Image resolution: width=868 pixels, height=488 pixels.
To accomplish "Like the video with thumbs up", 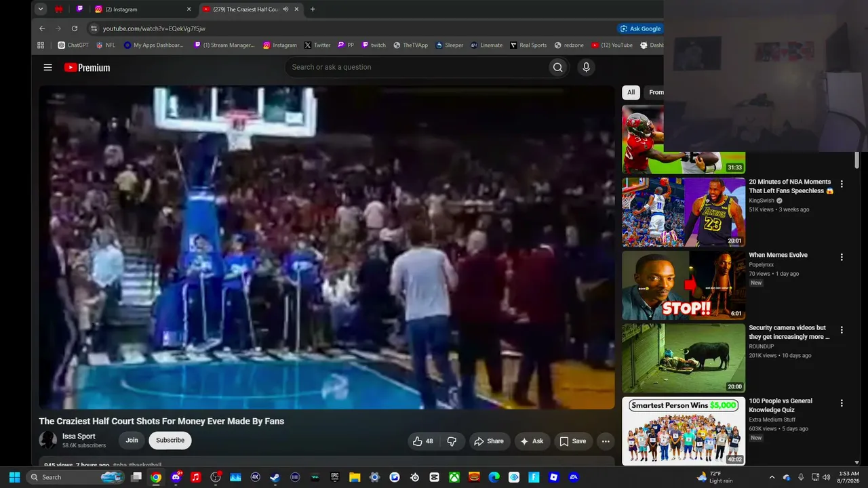I will (x=422, y=441).
